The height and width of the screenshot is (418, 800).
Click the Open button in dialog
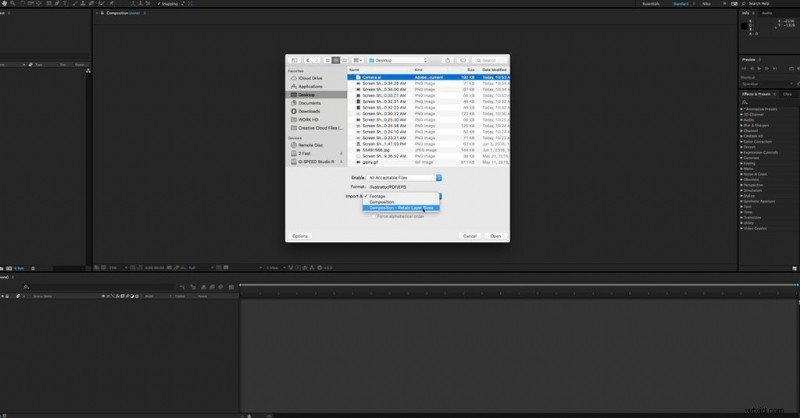(495, 236)
